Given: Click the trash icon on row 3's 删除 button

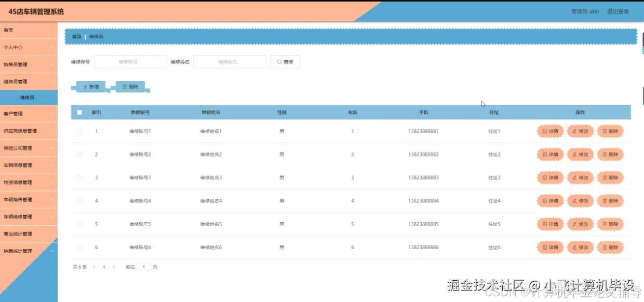Looking at the screenshot, I should [x=605, y=177].
